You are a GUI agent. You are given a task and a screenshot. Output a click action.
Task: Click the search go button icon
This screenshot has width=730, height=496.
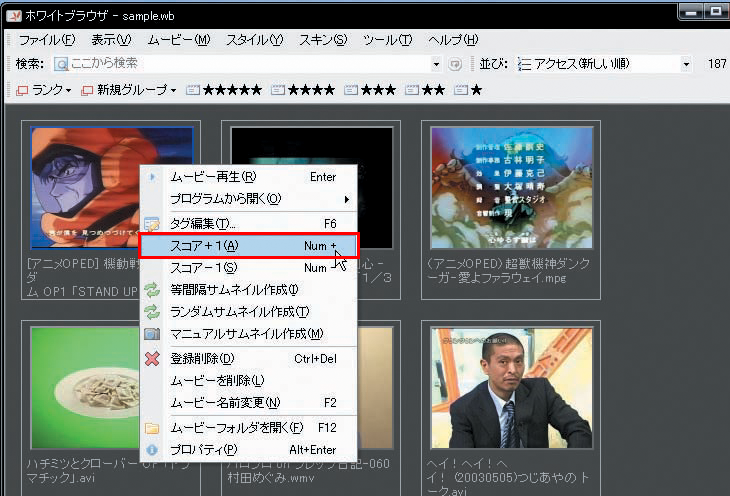click(x=455, y=64)
